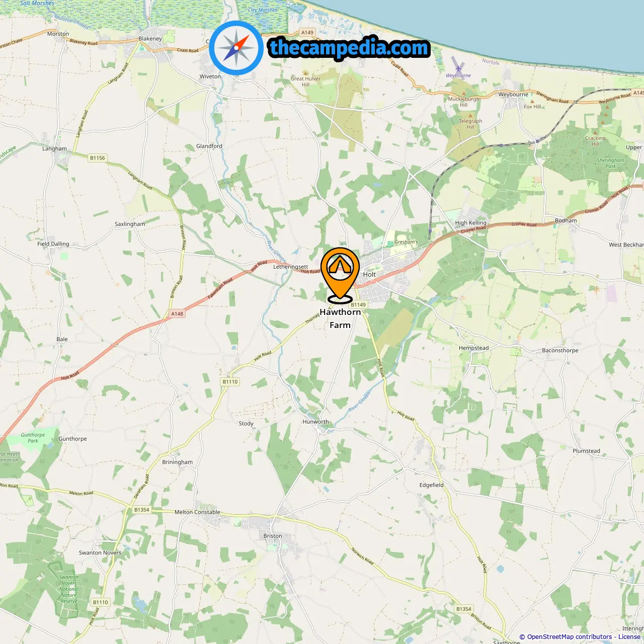Click the thecampedia.com logo text
Image resolution: width=644 pixels, height=644 pixels.
click(x=349, y=48)
